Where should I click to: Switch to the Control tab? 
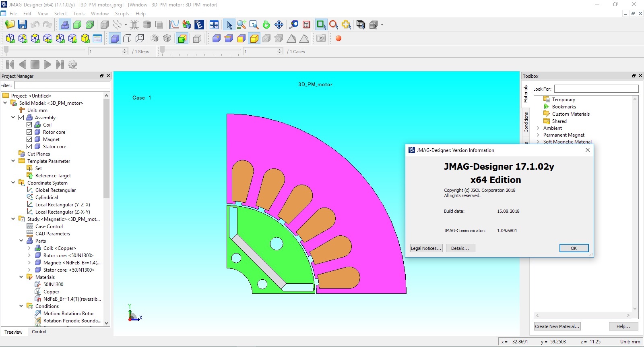[x=39, y=332]
